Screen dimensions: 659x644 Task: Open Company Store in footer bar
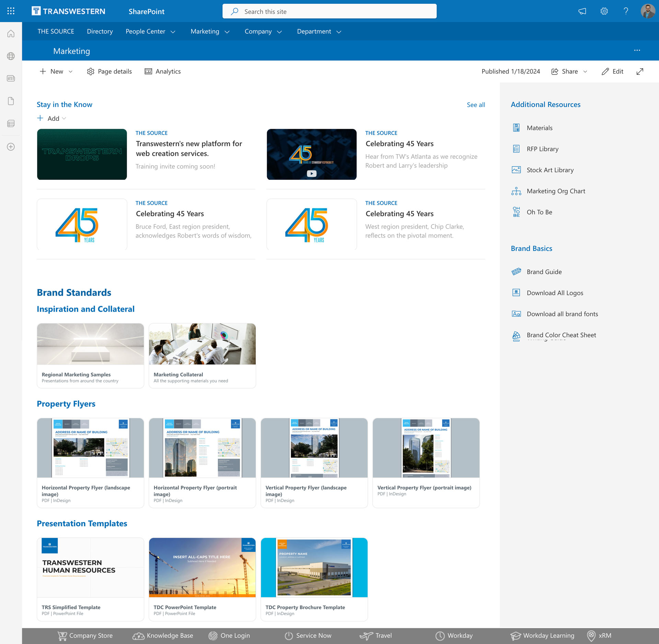click(85, 636)
